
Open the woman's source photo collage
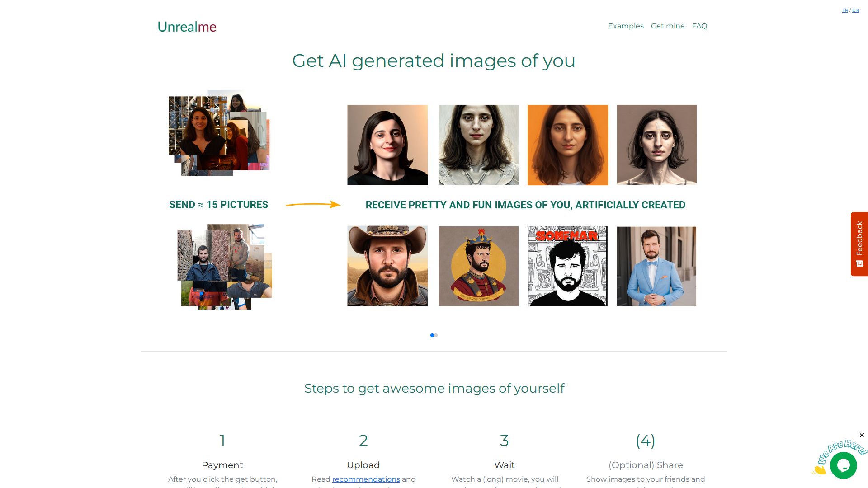click(219, 133)
